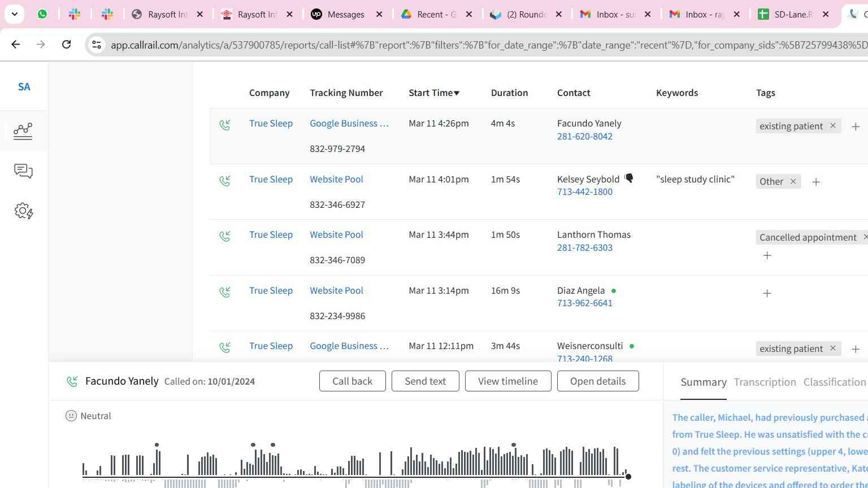Click the Cancelled appointment tag
The width and height of the screenshot is (868, 488).
[x=808, y=237]
